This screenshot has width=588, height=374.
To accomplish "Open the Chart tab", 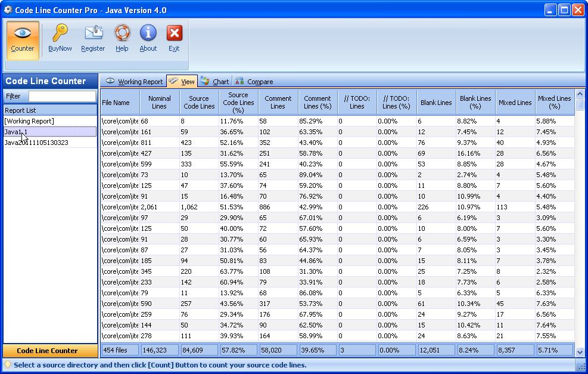I will pos(215,82).
